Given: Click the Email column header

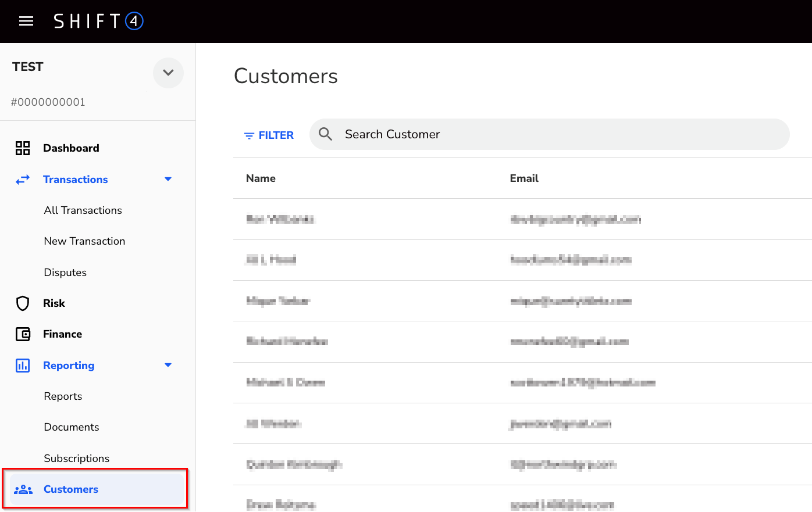Looking at the screenshot, I should (x=524, y=178).
